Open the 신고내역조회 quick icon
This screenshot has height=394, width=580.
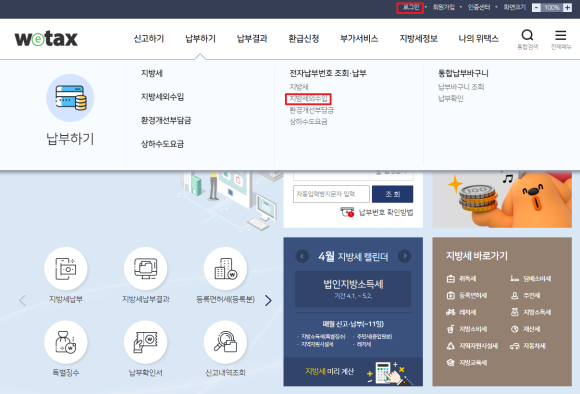(226, 349)
